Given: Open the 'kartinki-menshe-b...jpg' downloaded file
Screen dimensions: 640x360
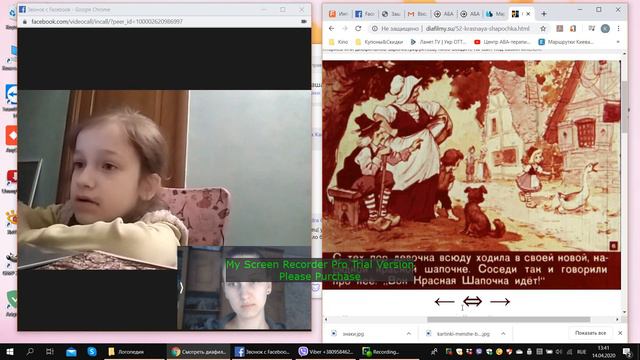Looking at the screenshot, I should [x=462, y=333].
